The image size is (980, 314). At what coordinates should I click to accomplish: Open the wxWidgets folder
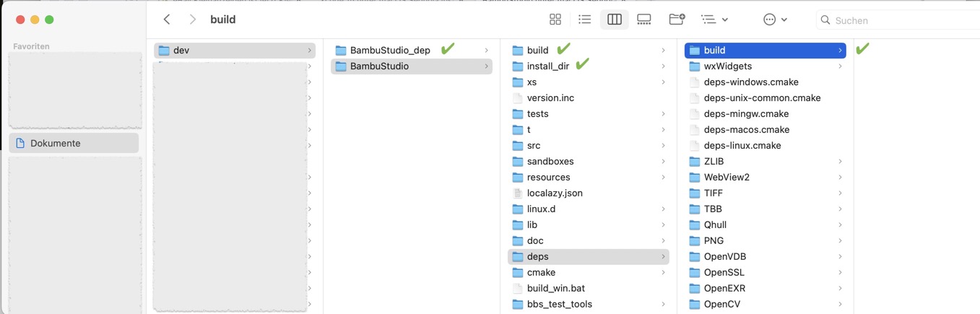pos(766,66)
